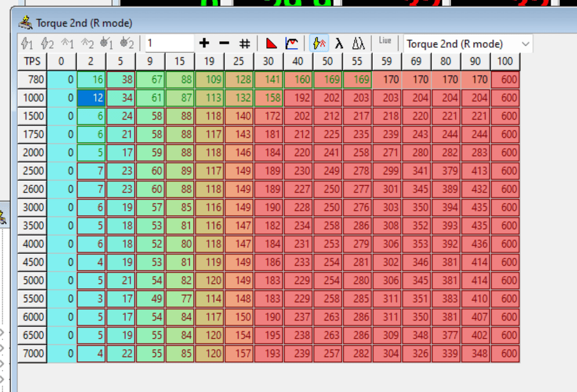
Task: Select the TPS 100 column header
Action: (x=505, y=61)
